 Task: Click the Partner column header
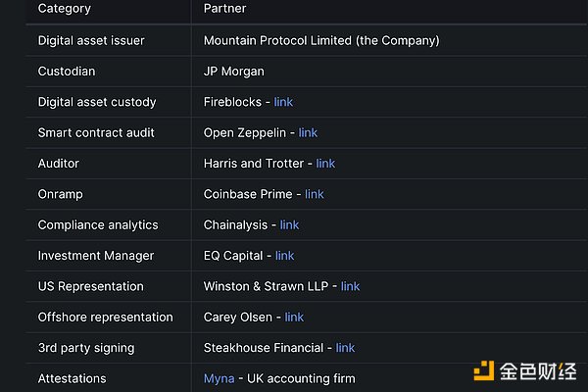click(224, 9)
